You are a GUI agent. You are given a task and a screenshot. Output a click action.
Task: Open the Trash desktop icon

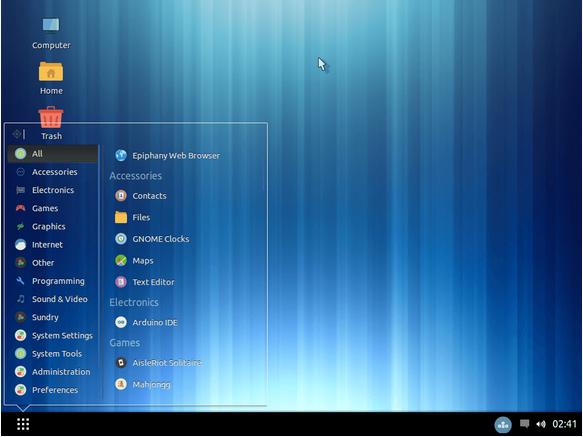click(x=51, y=123)
